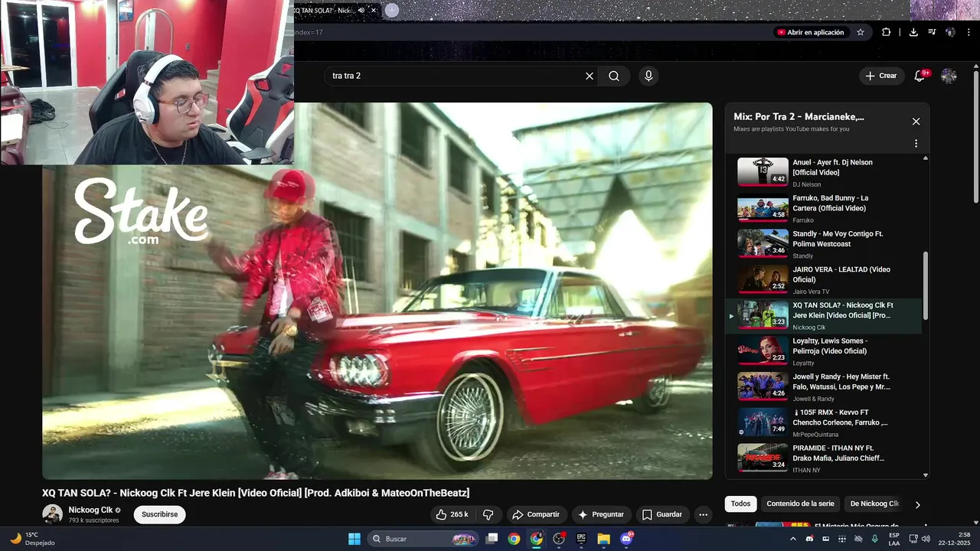
Task: Click the magnifier search button
Action: [x=614, y=76]
